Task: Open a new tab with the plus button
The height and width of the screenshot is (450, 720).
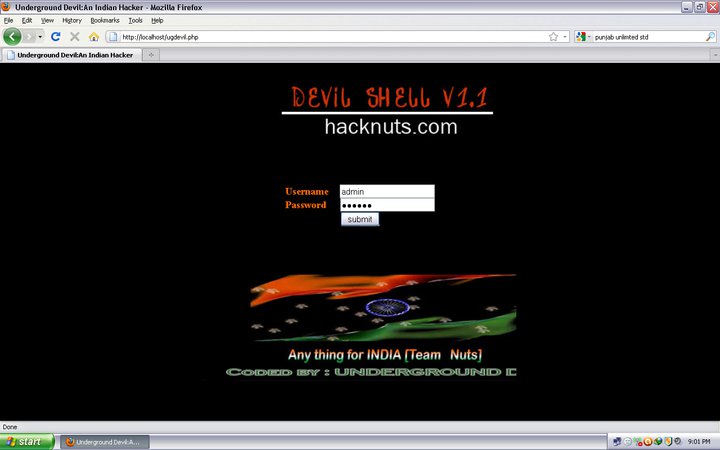Action: click(x=151, y=55)
